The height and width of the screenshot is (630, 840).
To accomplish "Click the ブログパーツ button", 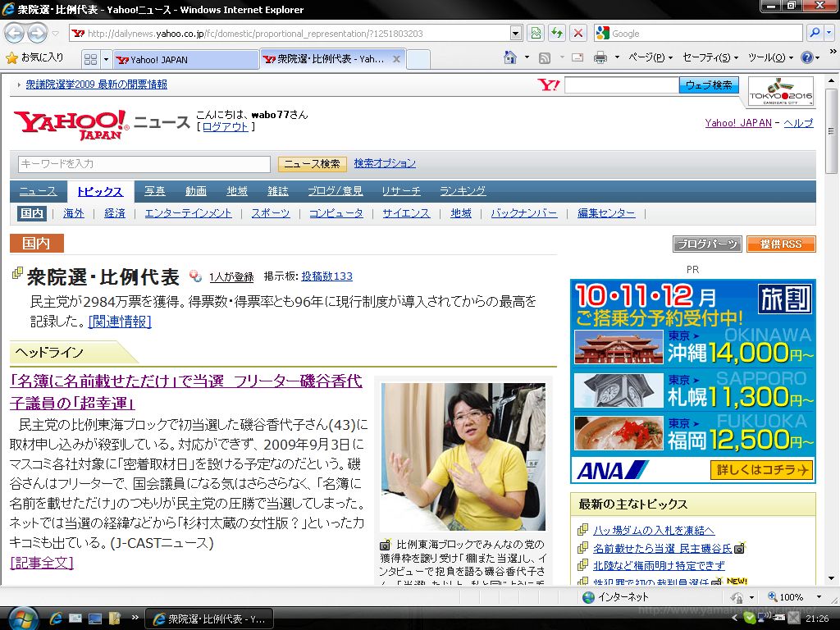I will [x=707, y=244].
